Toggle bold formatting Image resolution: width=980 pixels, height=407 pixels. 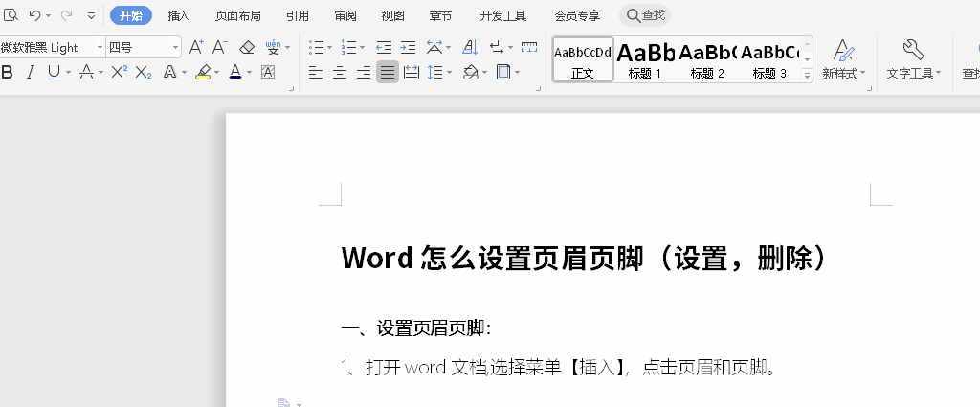point(8,72)
